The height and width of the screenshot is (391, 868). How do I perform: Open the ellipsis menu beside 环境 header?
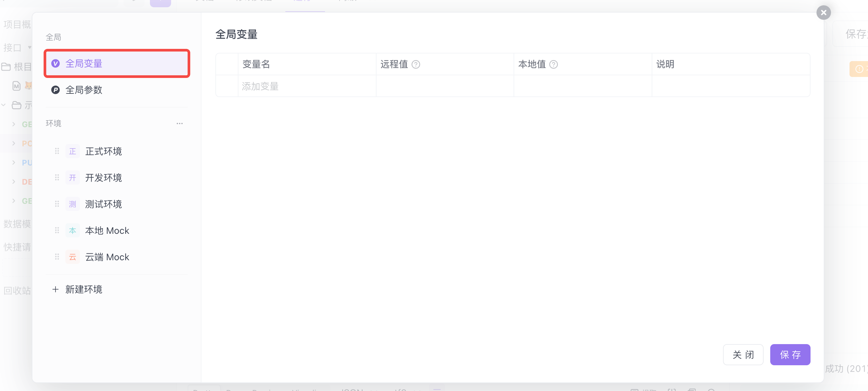[179, 123]
